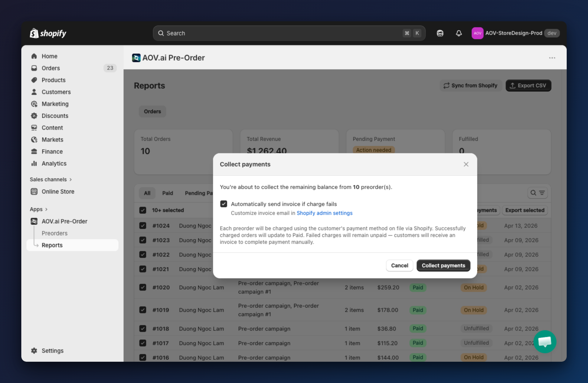Image resolution: width=588 pixels, height=383 pixels.
Task: Click the Marketing target icon
Action: pyautogui.click(x=34, y=104)
